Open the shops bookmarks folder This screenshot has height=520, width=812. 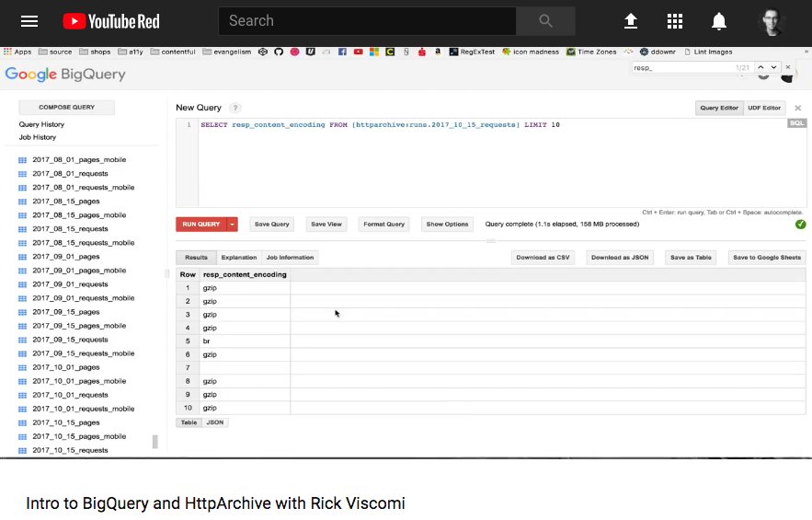click(95, 52)
